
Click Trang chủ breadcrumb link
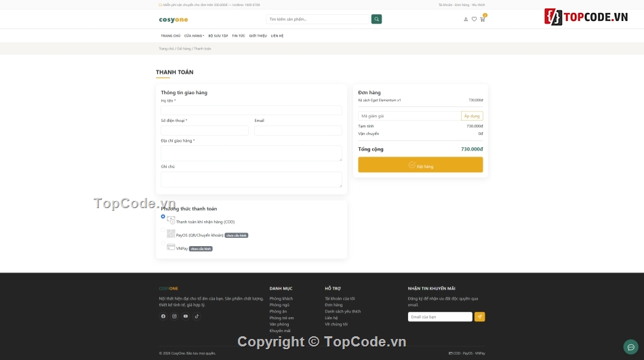tap(166, 49)
